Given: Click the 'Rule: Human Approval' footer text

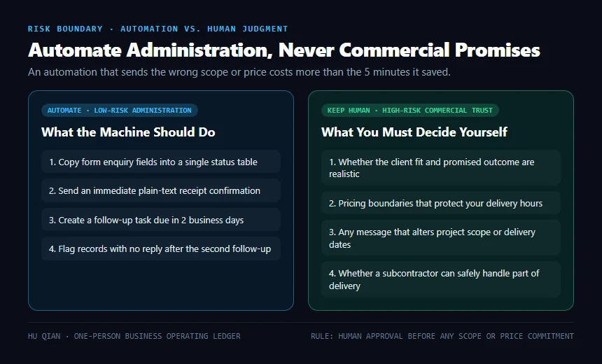Looking at the screenshot, I should 442,336.
